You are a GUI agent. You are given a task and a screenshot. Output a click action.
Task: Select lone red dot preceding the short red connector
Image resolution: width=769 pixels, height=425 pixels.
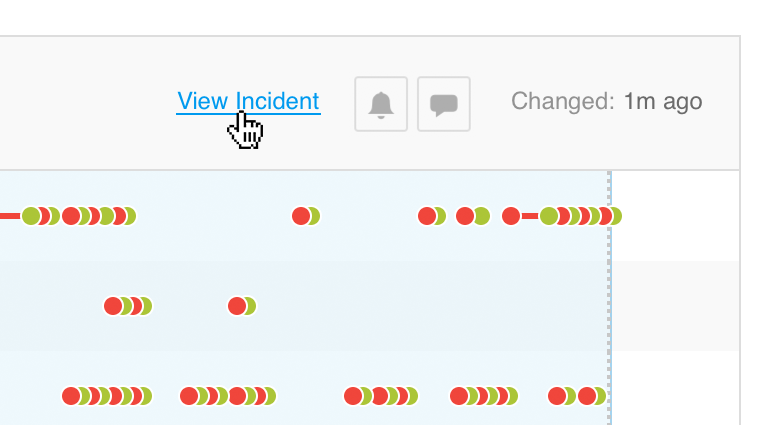(511, 216)
